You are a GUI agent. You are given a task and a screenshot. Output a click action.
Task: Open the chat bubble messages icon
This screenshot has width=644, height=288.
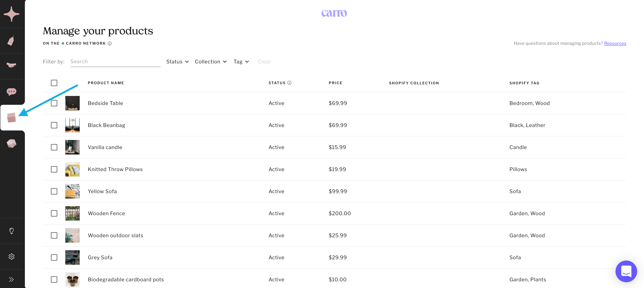(12, 92)
